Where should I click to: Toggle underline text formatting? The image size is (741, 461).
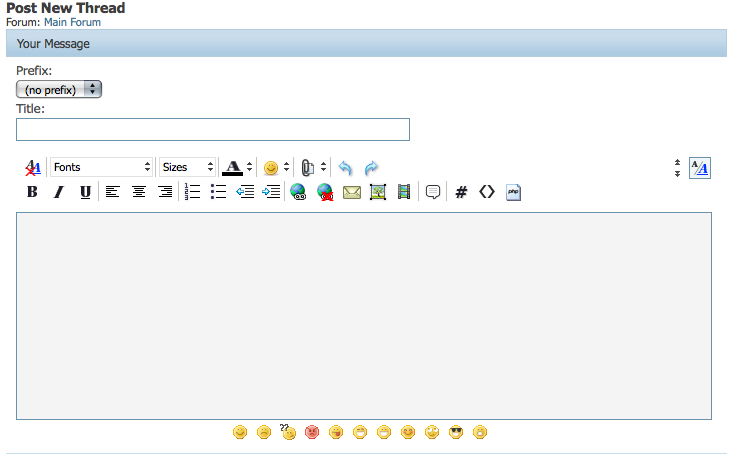pyautogui.click(x=85, y=192)
